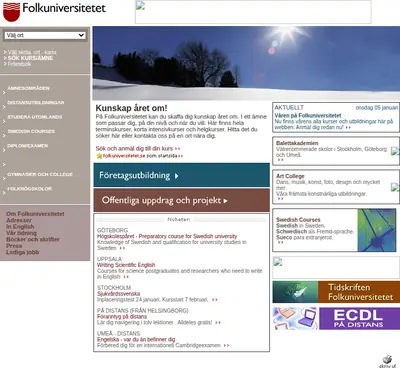Screen dimensions: 400x368
Task: Open the Vår tidning link
Action: click(21, 233)
